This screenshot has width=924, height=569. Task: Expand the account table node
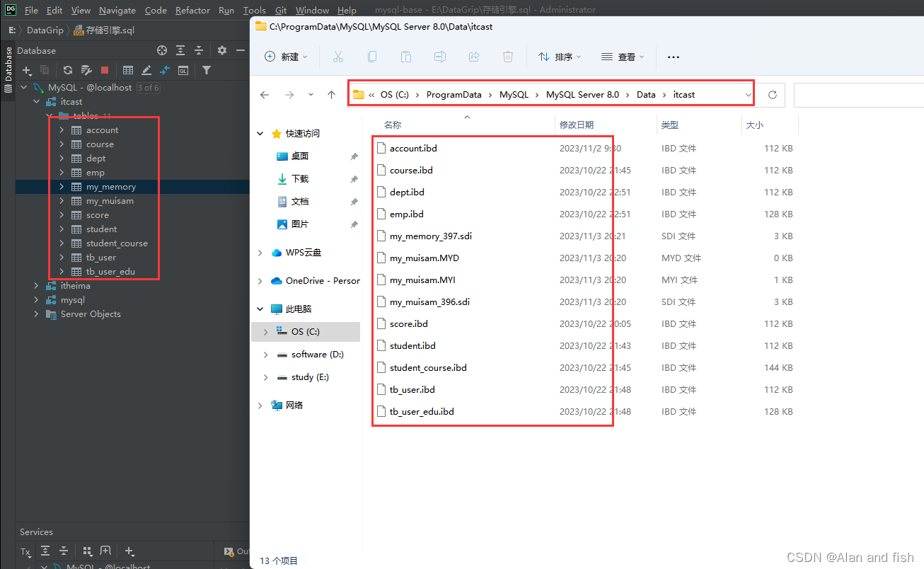click(x=62, y=130)
